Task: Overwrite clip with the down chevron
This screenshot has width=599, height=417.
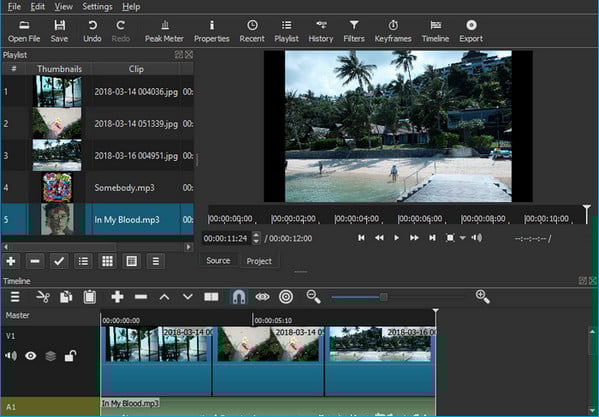Action: [x=188, y=297]
